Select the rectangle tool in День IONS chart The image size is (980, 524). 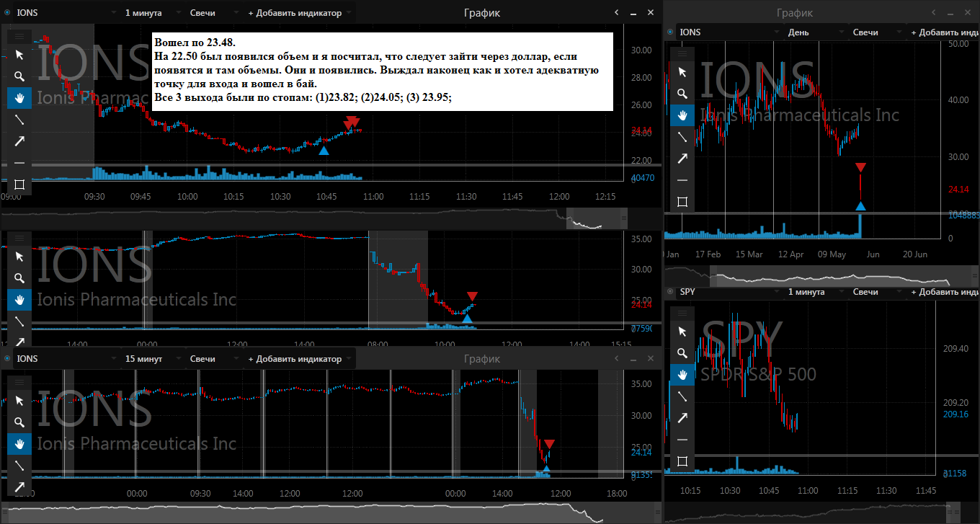682,202
